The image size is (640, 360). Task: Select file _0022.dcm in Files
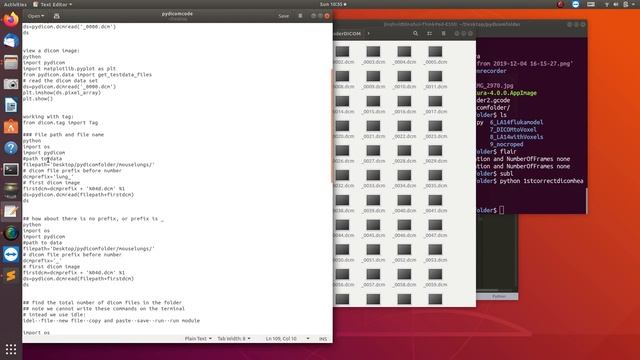[404, 129]
